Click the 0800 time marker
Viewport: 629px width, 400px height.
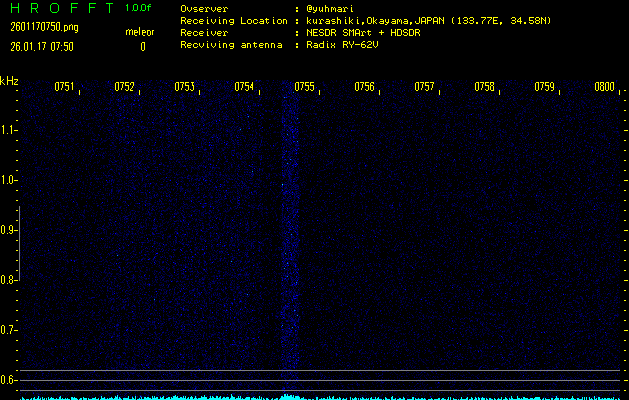604,87
